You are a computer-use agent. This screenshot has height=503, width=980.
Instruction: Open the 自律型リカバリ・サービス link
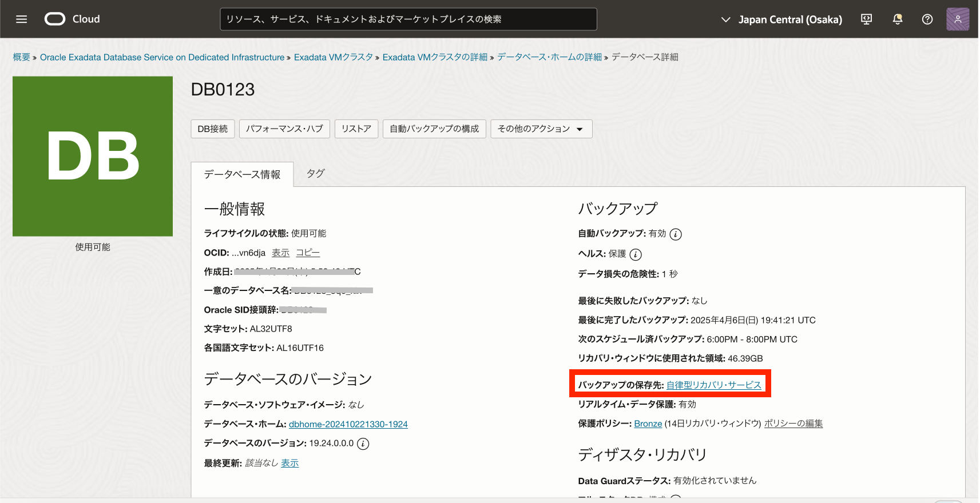coord(713,385)
